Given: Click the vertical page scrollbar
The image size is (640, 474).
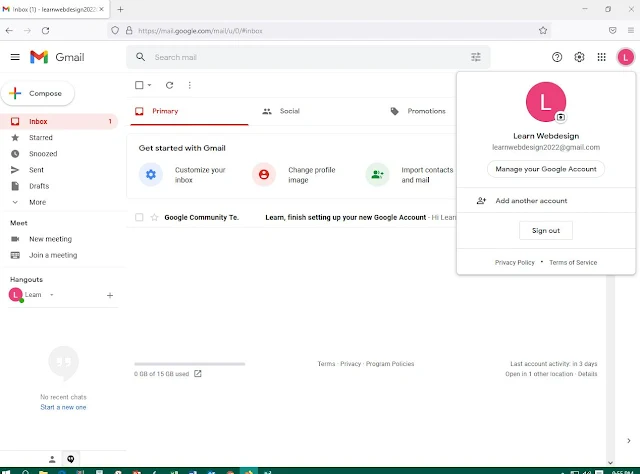Looking at the screenshot, I should click(610, 367).
